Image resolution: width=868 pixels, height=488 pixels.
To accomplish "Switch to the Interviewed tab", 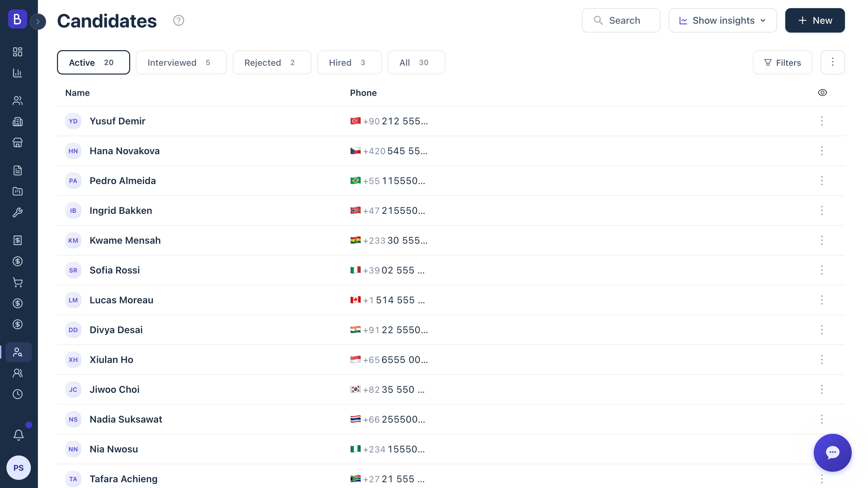I will pyautogui.click(x=181, y=62).
